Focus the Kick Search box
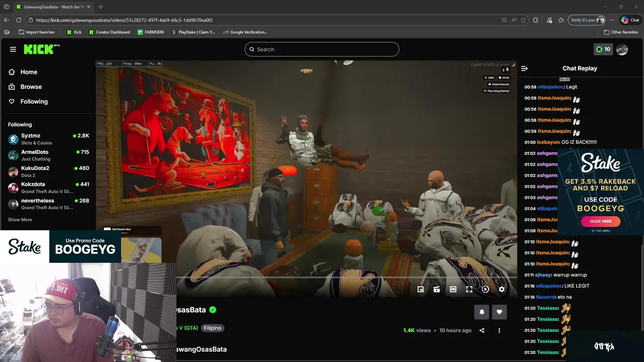644x362 pixels. [x=322, y=49]
